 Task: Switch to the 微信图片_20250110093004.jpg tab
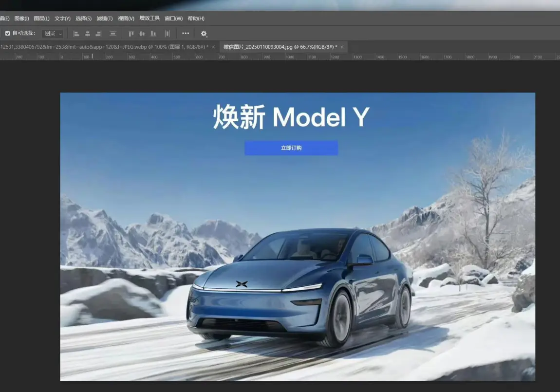coord(280,47)
